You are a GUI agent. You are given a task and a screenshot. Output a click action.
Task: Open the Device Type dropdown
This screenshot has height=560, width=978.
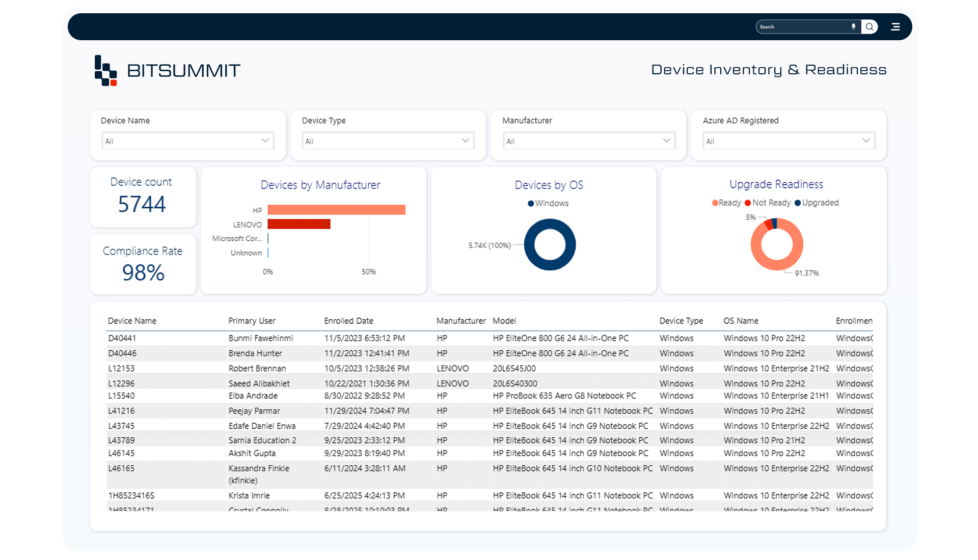[x=465, y=141]
